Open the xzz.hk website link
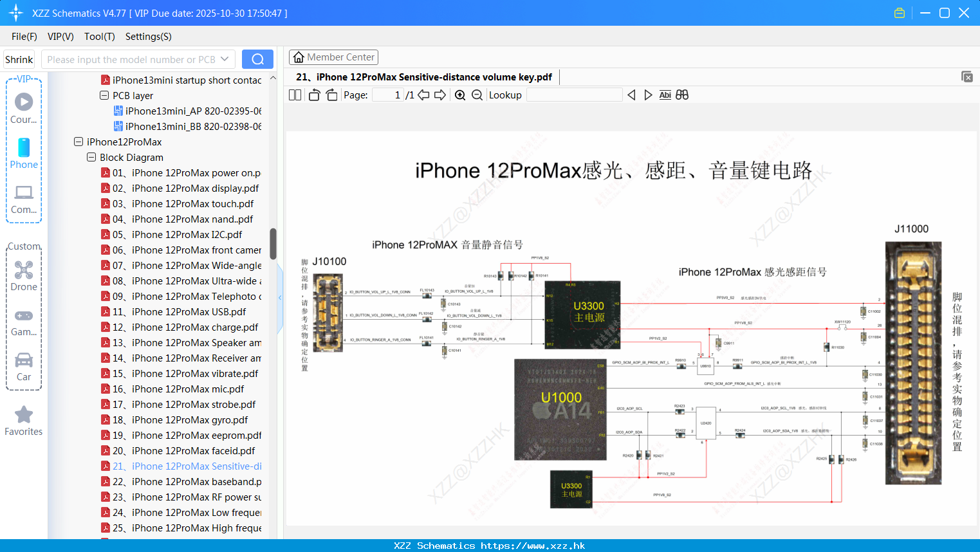980x552 pixels. click(533, 546)
